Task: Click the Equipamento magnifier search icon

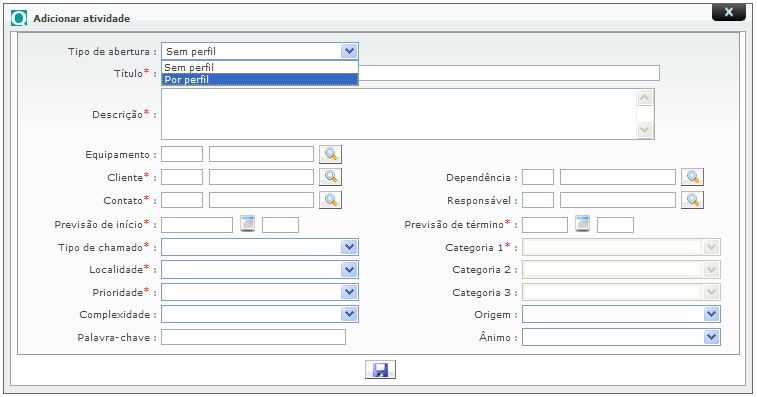Action: click(x=330, y=155)
